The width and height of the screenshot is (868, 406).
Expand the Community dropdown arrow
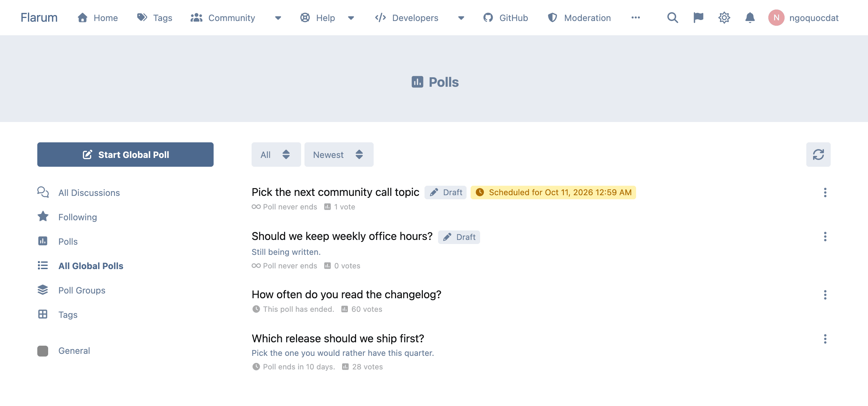click(x=278, y=18)
